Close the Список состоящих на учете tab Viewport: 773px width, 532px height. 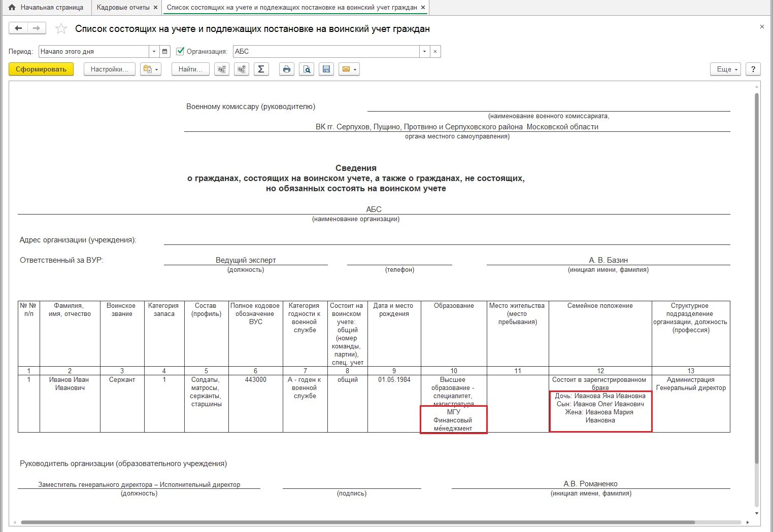click(x=423, y=8)
